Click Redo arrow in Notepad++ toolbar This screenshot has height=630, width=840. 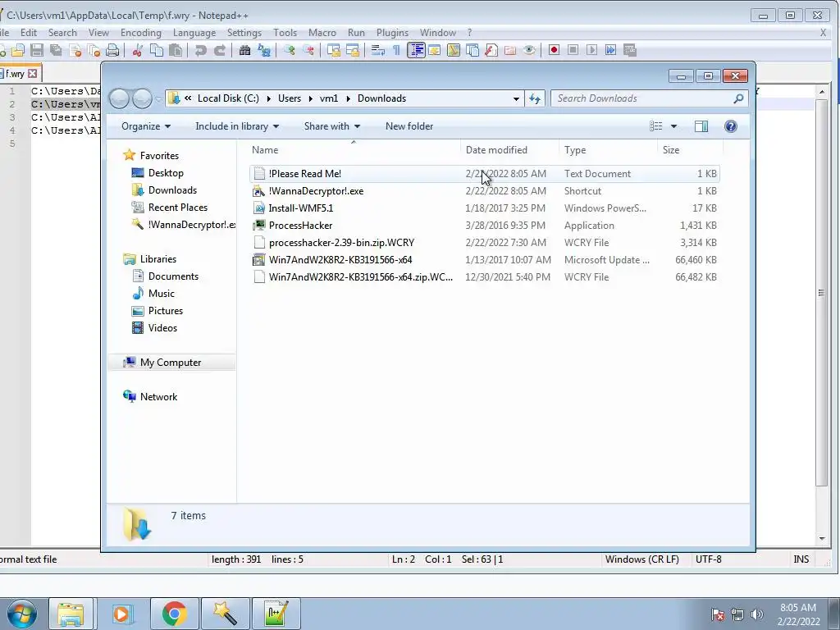(220, 50)
